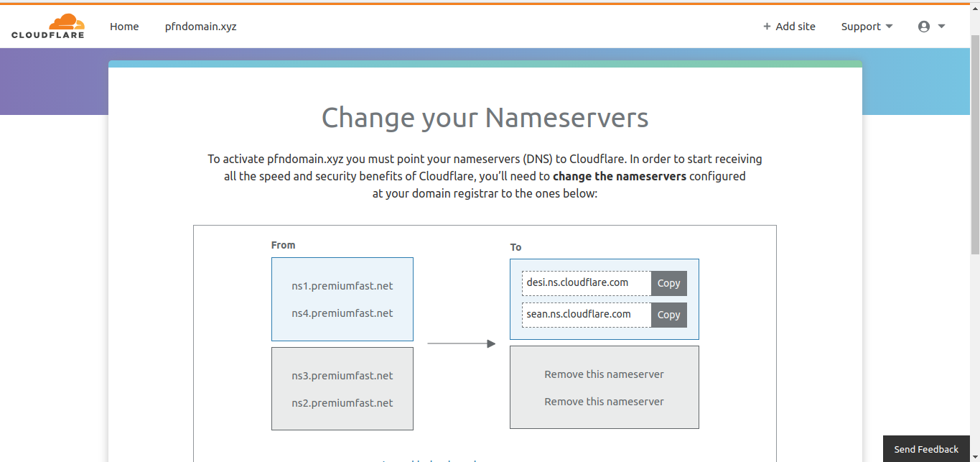Click ns3.premiumfast.net text

[342, 376]
